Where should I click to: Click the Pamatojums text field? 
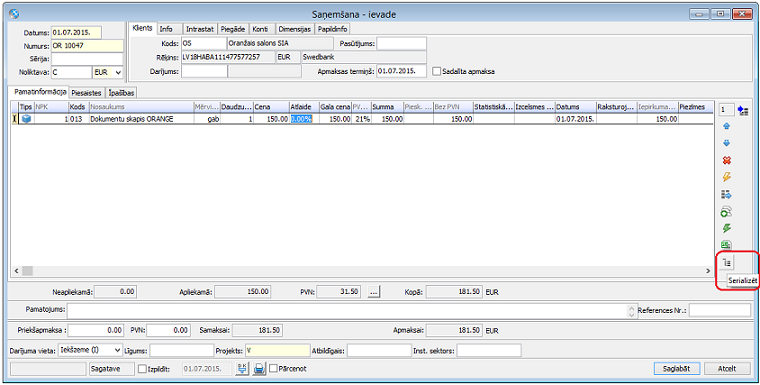pos(347,311)
